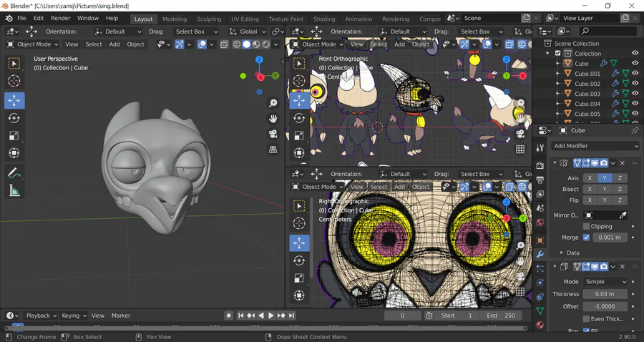Open the Global transform orientation dropdown
This screenshot has height=342, width=644.
click(x=248, y=31)
